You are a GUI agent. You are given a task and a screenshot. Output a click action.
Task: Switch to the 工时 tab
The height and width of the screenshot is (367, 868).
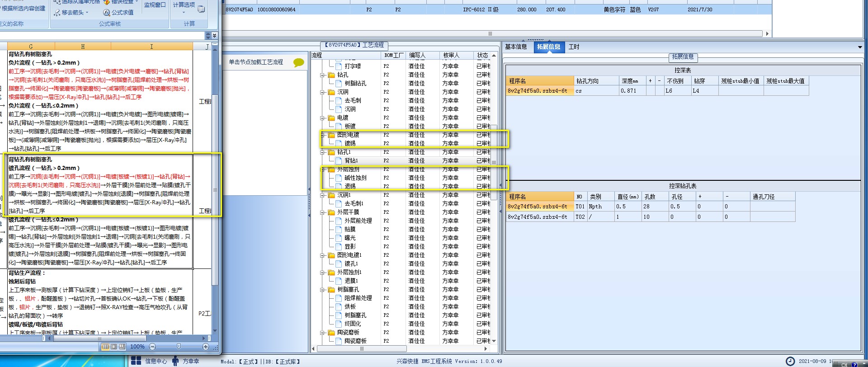pyautogui.click(x=574, y=47)
